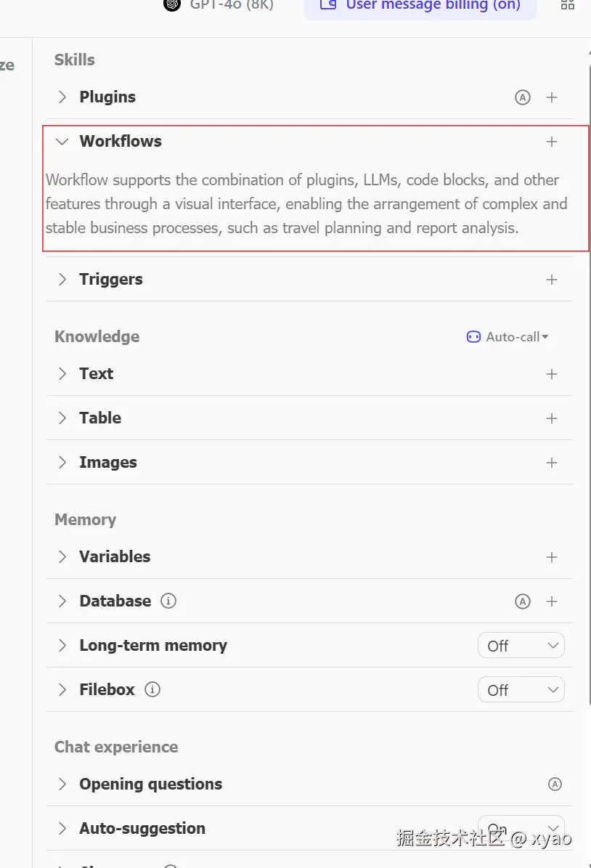The width and height of the screenshot is (591, 868).
Task: Add a trigger with the plus icon
Action: click(552, 280)
